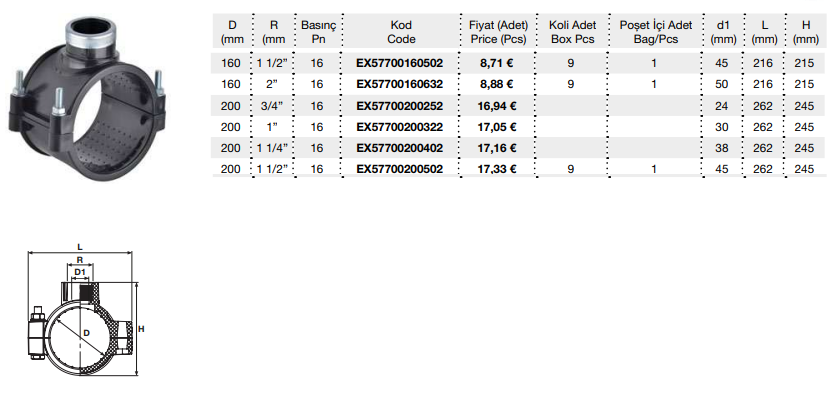Click the H dimension label in diagram
Image resolution: width=838 pixels, height=412 pixels.
point(143,328)
